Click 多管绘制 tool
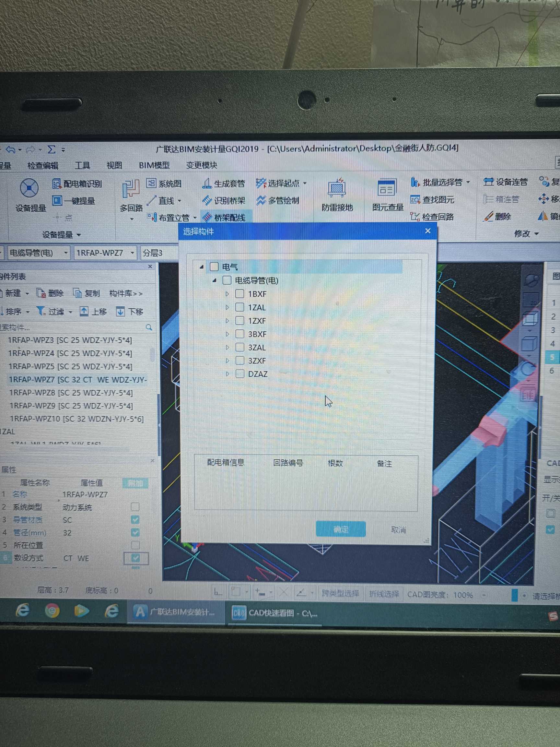 click(277, 201)
